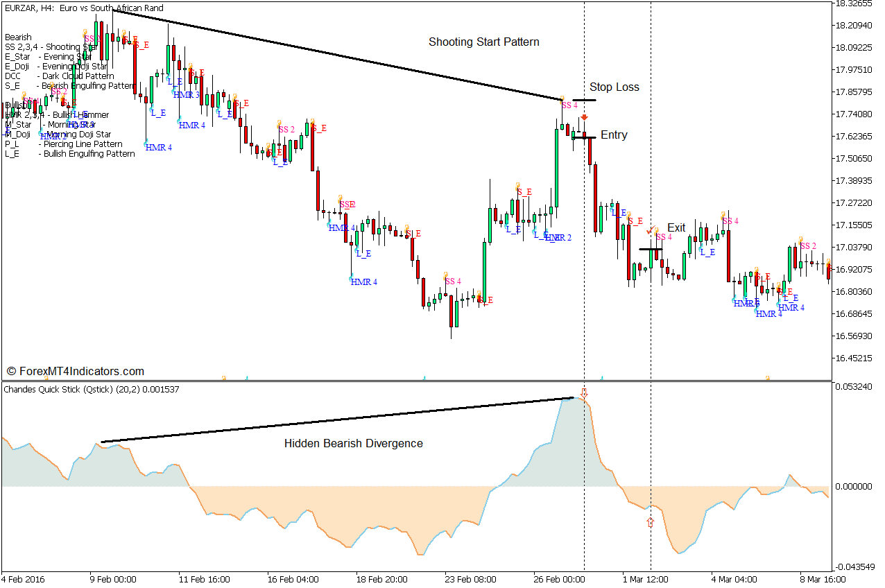Select the EURZAR H4 chart title text
Image resolution: width=885 pixels, height=588 pixels.
83,8
